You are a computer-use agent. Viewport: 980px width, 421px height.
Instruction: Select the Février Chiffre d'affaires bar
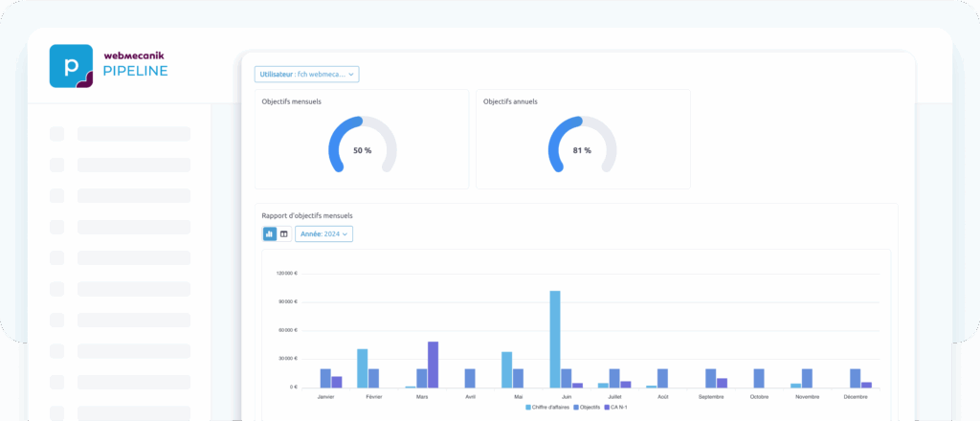tap(362, 368)
